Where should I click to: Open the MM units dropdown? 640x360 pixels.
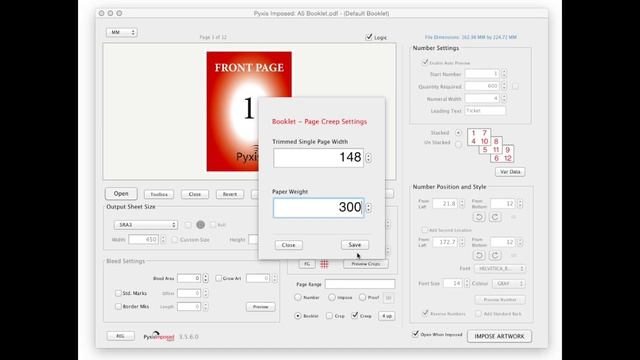pos(122,32)
